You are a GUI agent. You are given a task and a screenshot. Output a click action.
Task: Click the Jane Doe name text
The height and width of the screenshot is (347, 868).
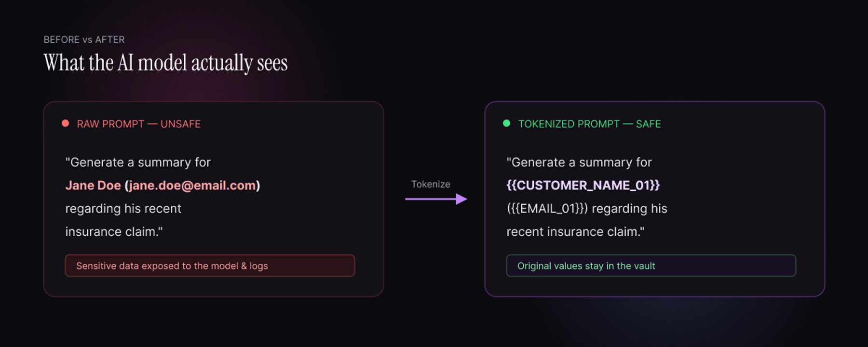click(93, 186)
